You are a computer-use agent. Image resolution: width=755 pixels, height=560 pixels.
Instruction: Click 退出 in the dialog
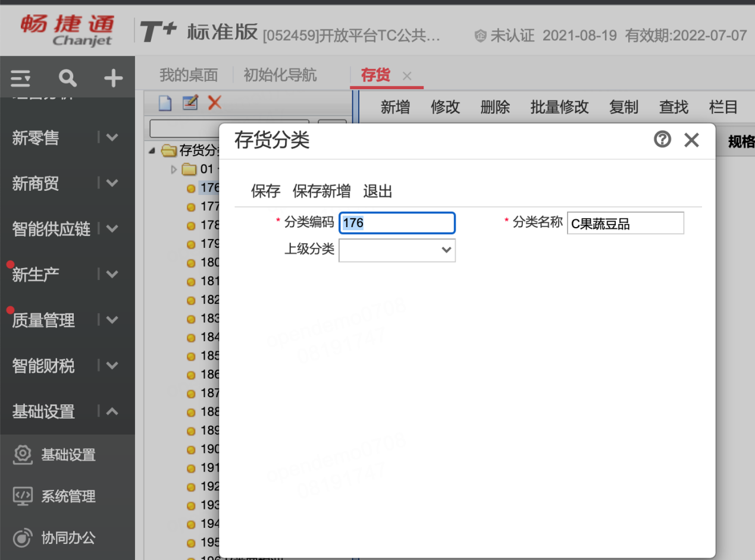pos(378,191)
